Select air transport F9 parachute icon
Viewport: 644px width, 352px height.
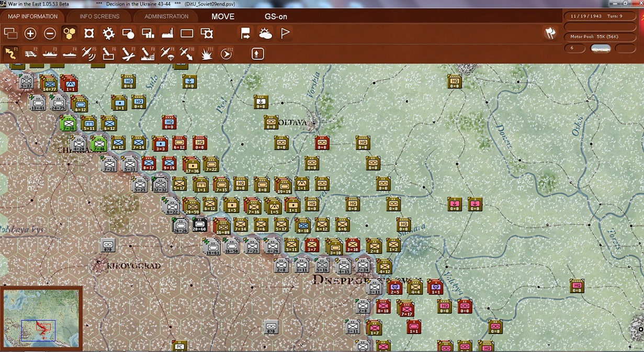click(x=167, y=53)
